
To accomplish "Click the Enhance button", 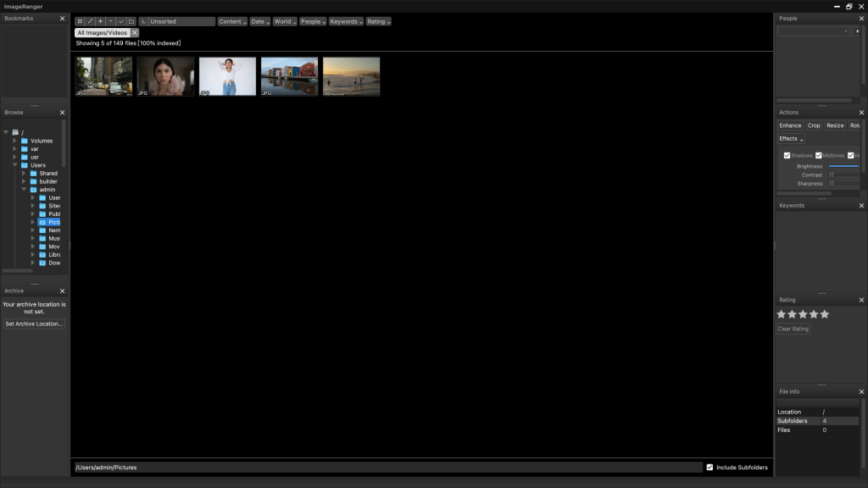I will point(790,125).
